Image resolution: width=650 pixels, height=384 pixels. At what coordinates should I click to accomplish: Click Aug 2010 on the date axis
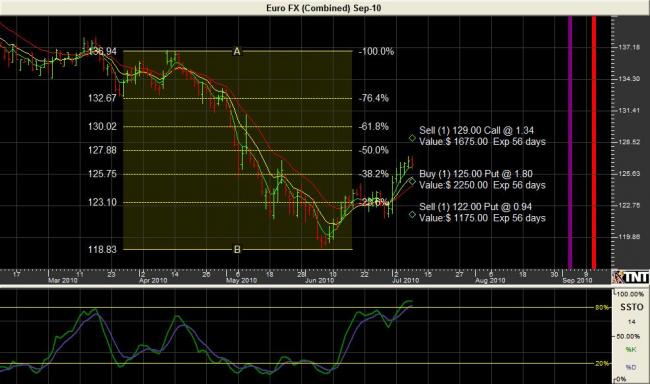pos(490,281)
